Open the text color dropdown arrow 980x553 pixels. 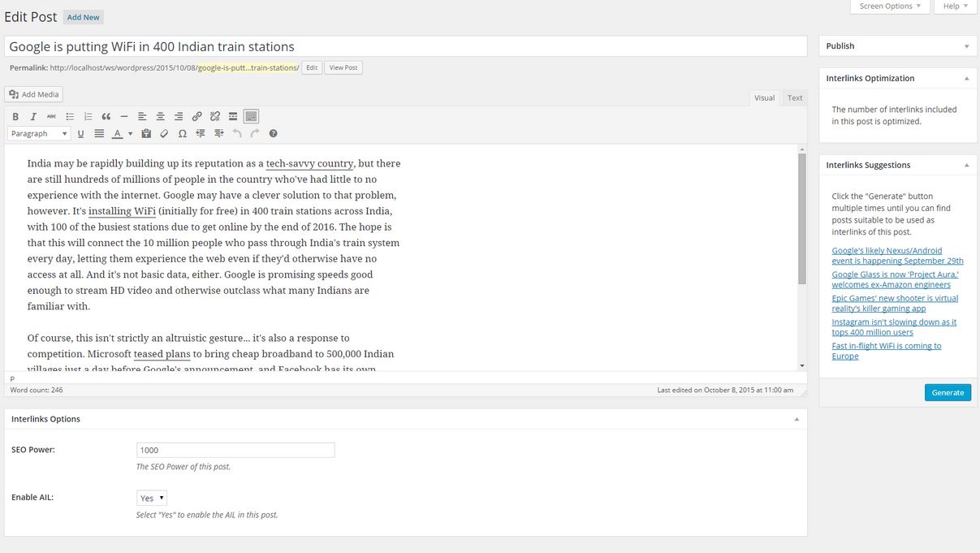130,133
